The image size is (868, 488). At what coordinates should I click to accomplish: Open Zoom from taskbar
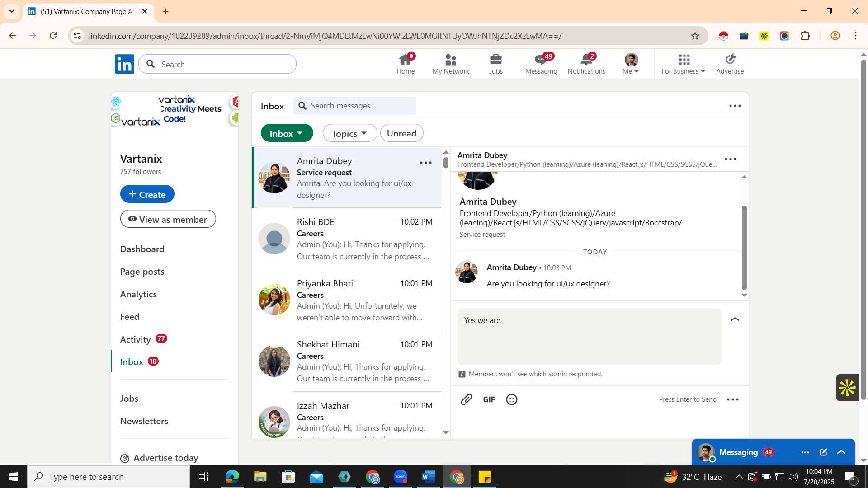click(x=401, y=477)
